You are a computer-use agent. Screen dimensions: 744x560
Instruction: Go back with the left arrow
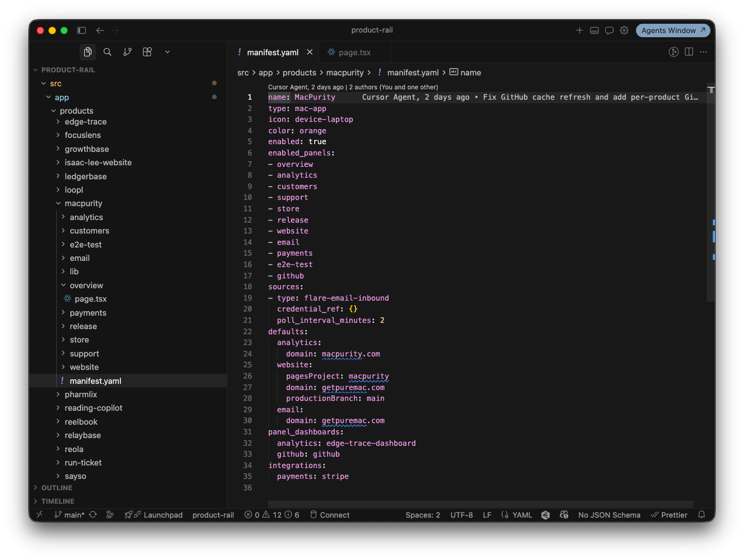100,30
